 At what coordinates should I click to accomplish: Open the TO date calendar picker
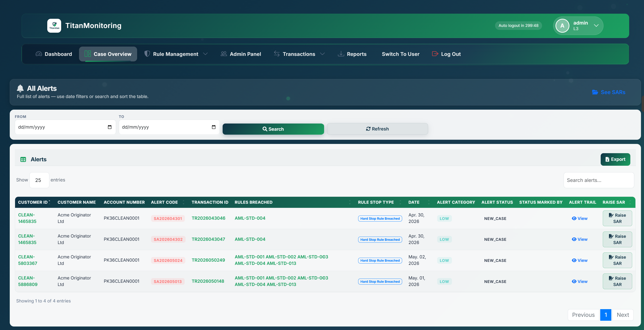(214, 127)
